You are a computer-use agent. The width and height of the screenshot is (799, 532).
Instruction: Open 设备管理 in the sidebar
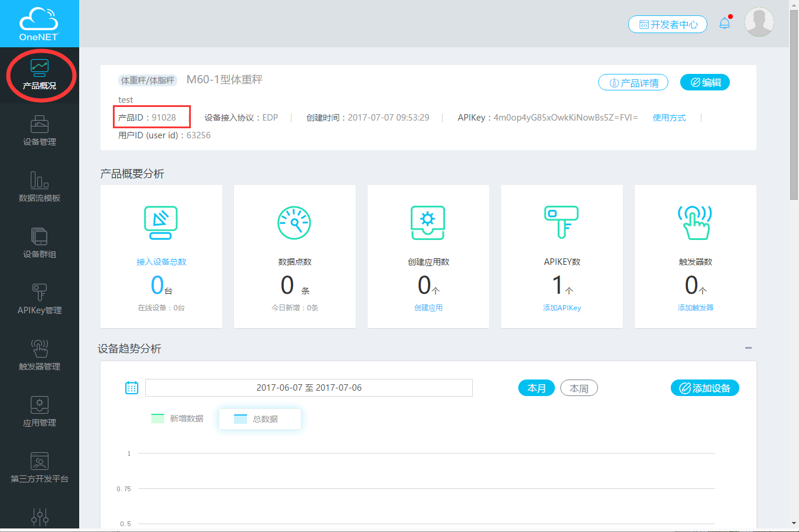point(40,131)
